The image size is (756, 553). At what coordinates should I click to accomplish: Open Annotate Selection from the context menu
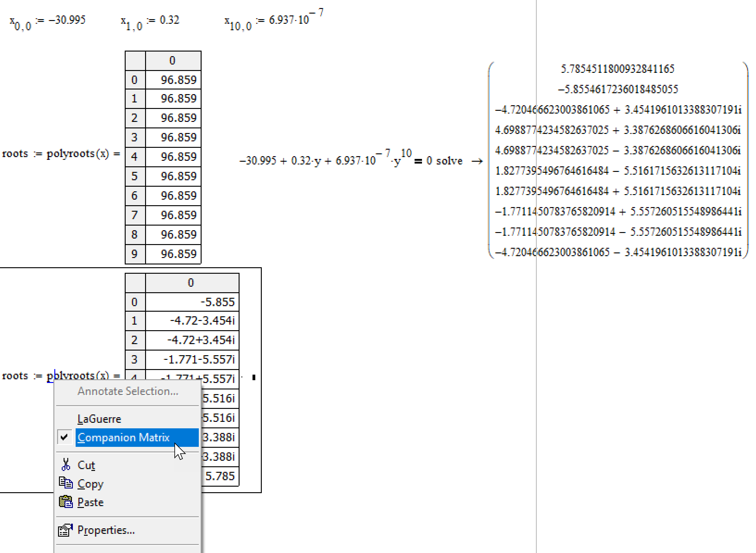128,391
